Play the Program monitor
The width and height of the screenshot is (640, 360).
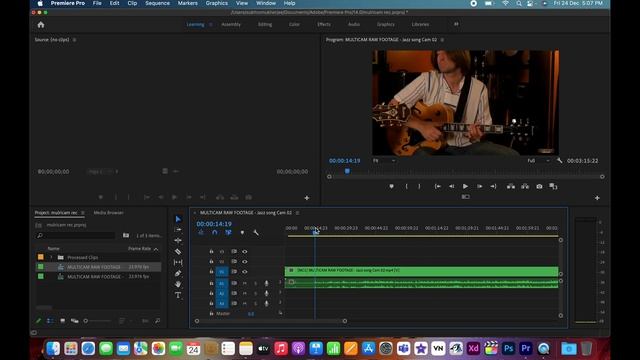465,186
